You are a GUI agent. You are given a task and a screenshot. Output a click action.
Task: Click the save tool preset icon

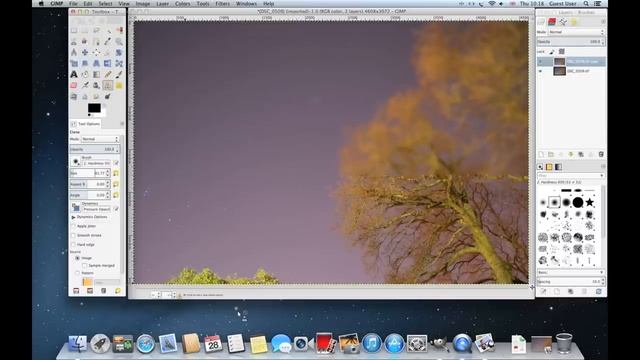(x=76, y=291)
